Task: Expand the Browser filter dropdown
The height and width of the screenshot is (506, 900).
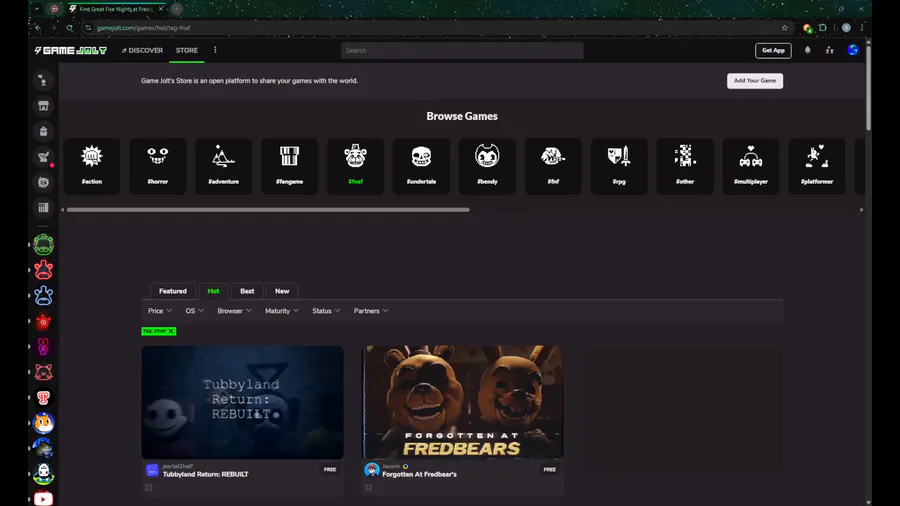Action: [234, 311]
